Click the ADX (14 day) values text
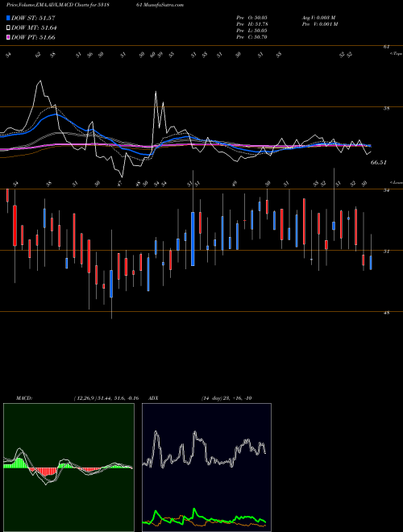The height and width of the screenshot is (532, 403). [226, 398]
